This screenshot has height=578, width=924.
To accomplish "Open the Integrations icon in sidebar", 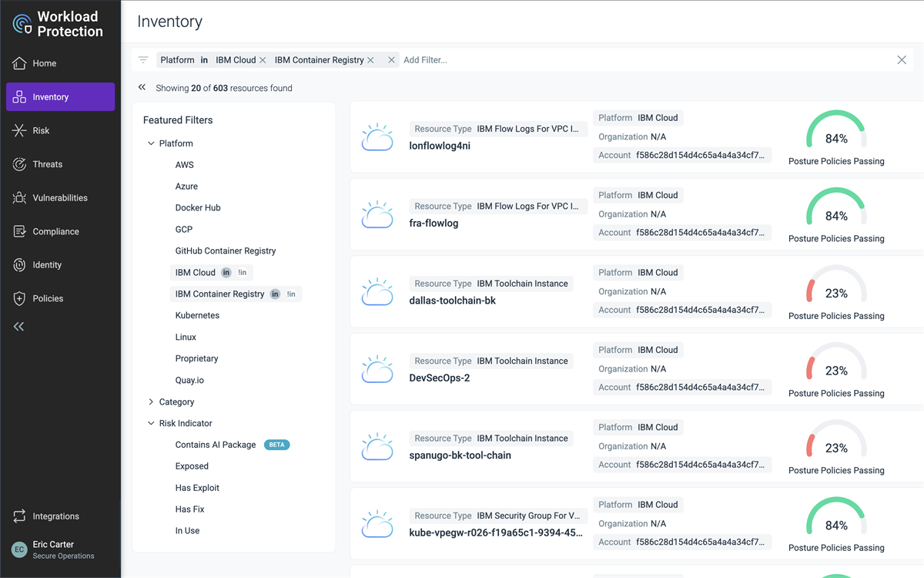I will (x=19, y=516).
